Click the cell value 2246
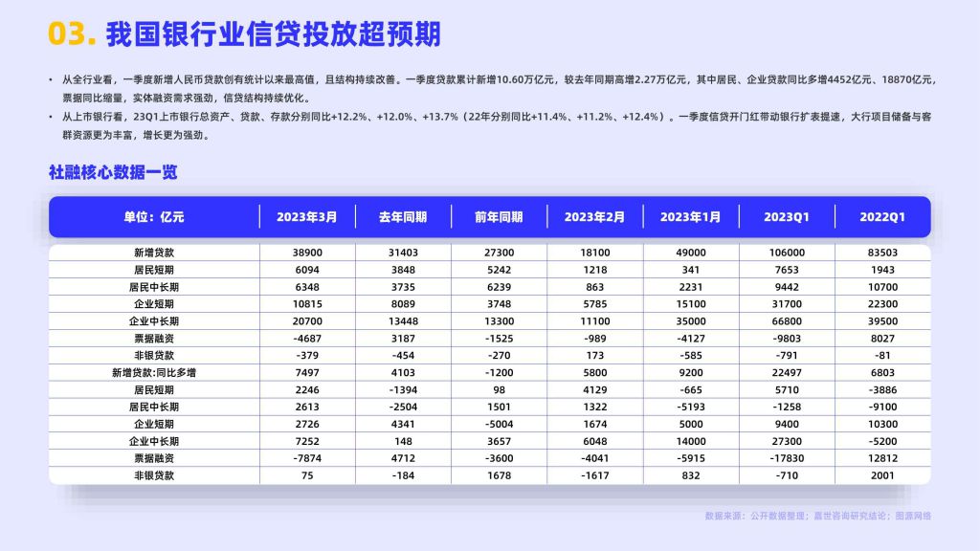The height and width of the screenshot is (551, 980). [307, 390]
